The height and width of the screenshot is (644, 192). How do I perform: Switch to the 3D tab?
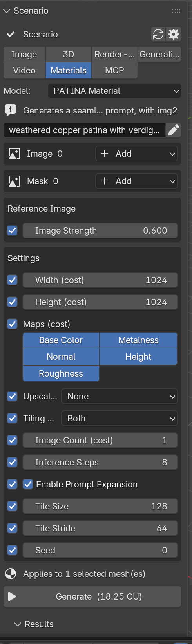[x=69, y=54]
